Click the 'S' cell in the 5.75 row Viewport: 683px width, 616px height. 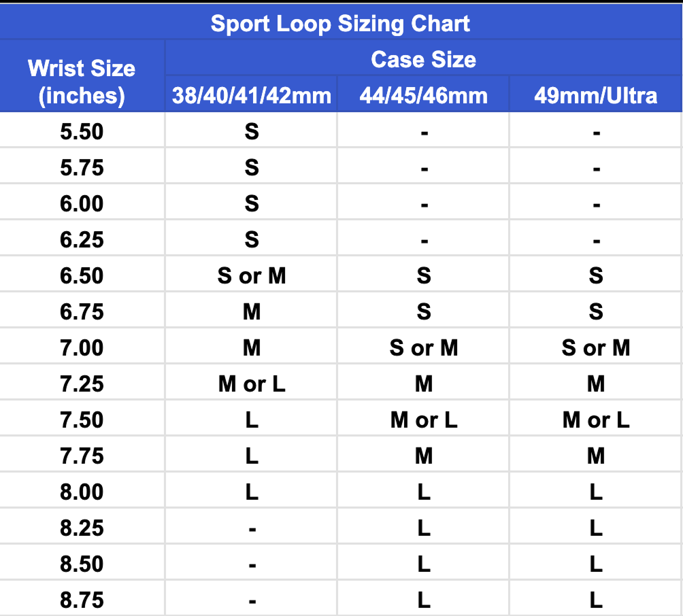click(251, 167)
